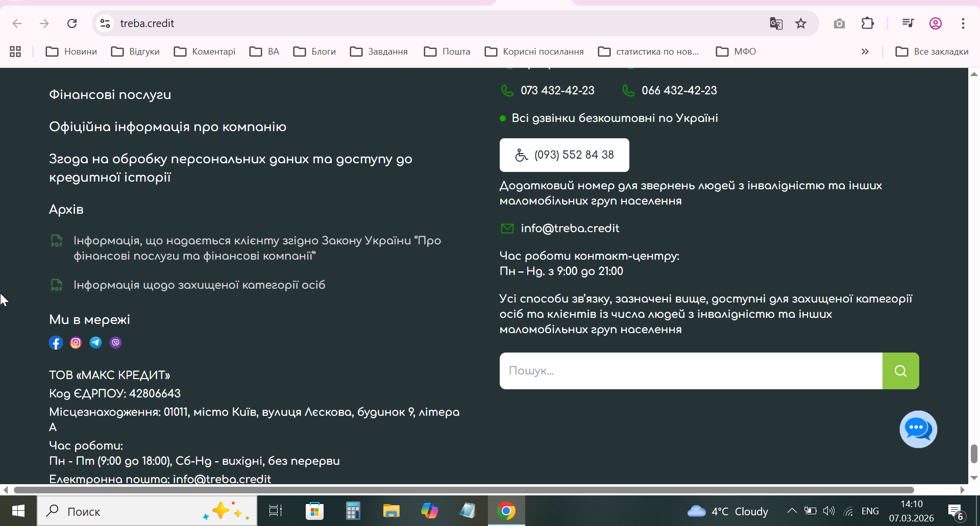
Task: Open the Блоги bookmarks folder
Action: [x=315, y=52]
